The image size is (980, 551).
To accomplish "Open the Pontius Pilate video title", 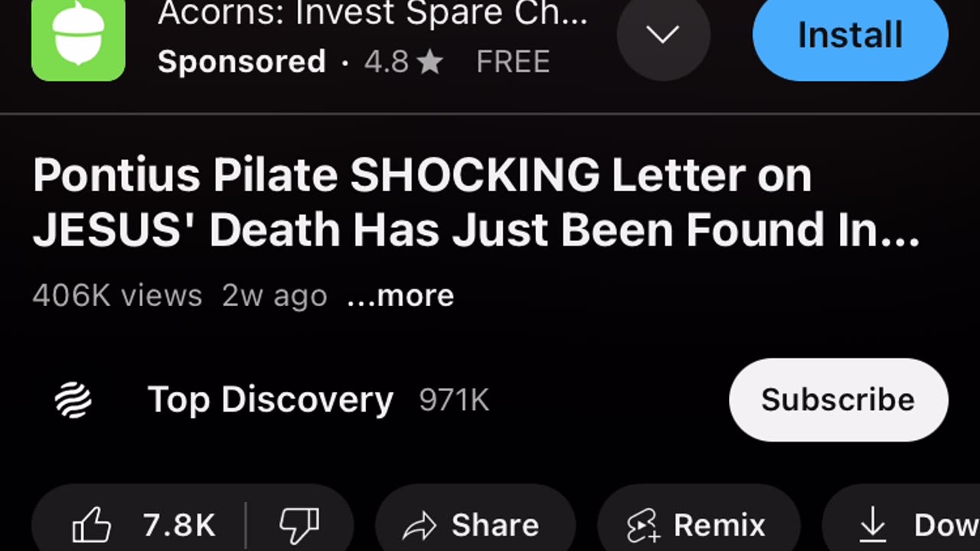I will 475,203.
